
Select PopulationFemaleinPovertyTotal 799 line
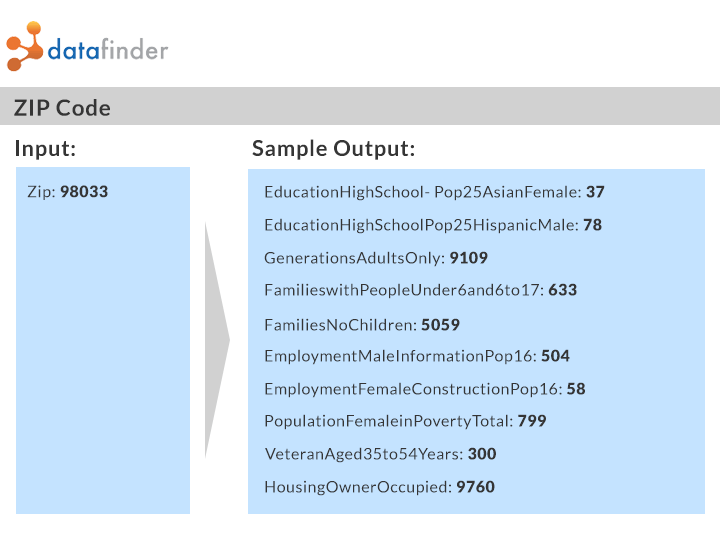pos(405,421)
